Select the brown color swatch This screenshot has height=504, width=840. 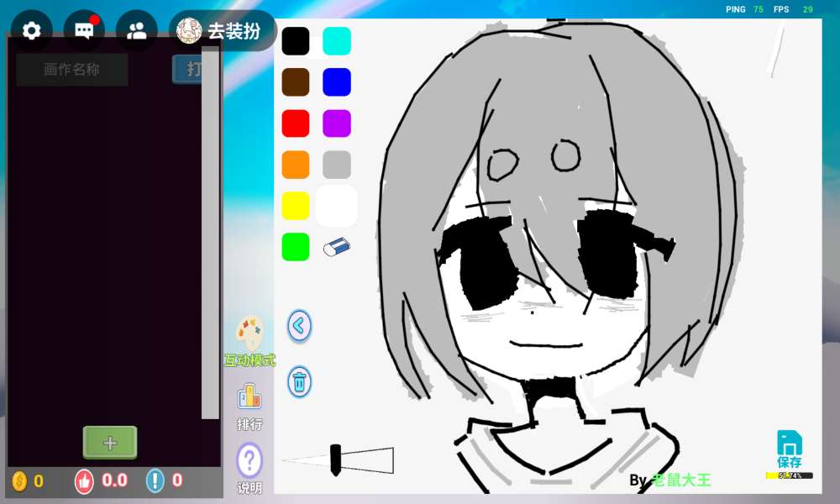click(x=296, y=82)
